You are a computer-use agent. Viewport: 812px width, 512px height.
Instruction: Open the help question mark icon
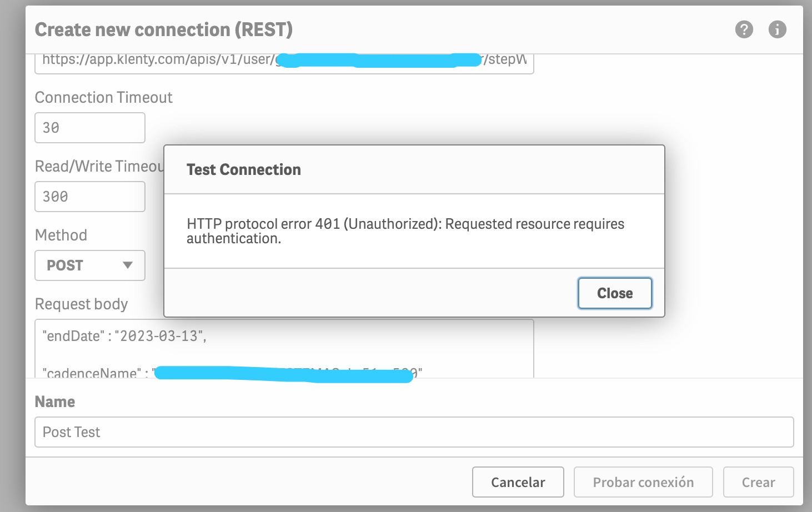tap(744, 29)
